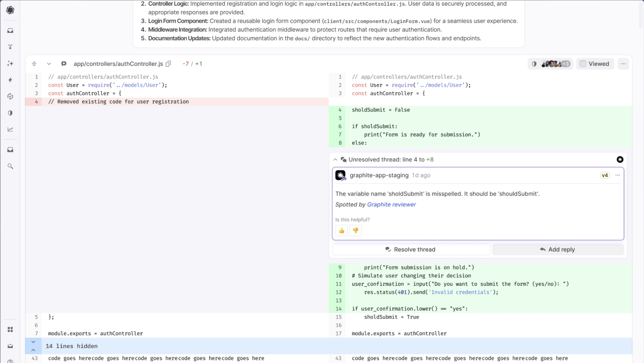644x363 pixels.
Task: Open the Graphite logo menu
Action: point(10,10)
